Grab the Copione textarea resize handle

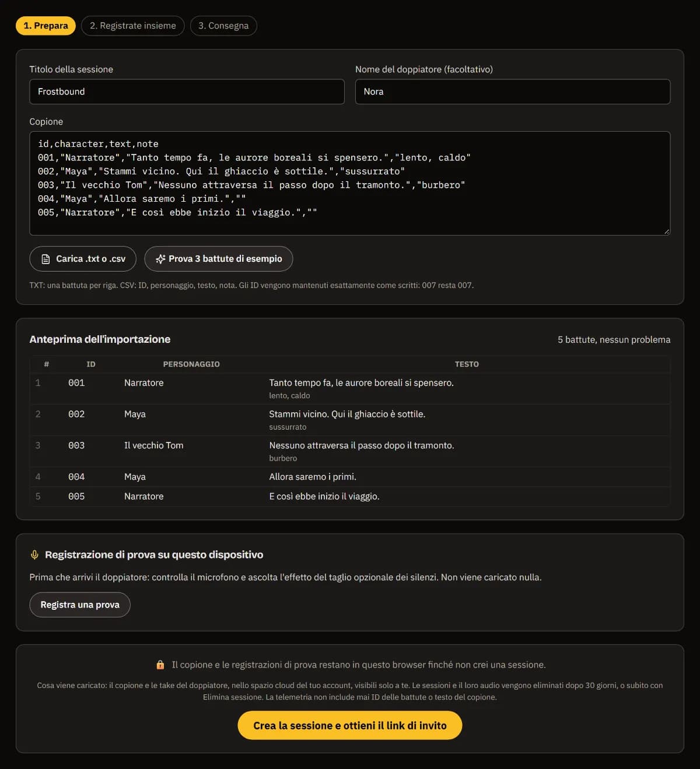(667, 231)
